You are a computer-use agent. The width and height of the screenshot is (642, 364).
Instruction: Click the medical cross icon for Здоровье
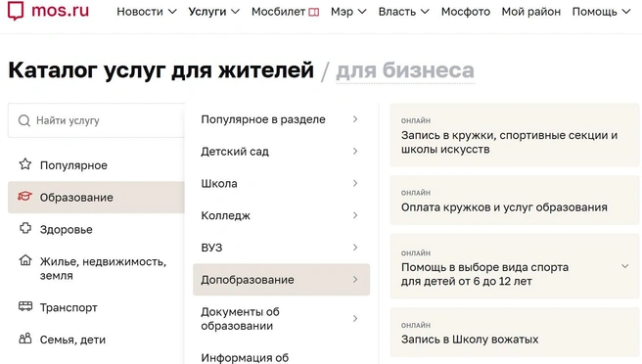click(25, 228)
